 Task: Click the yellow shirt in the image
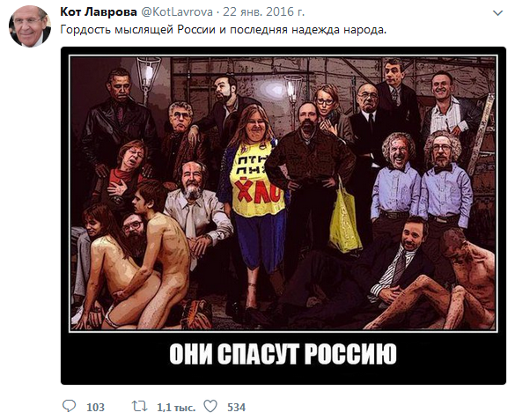click(x=256, y=179)
